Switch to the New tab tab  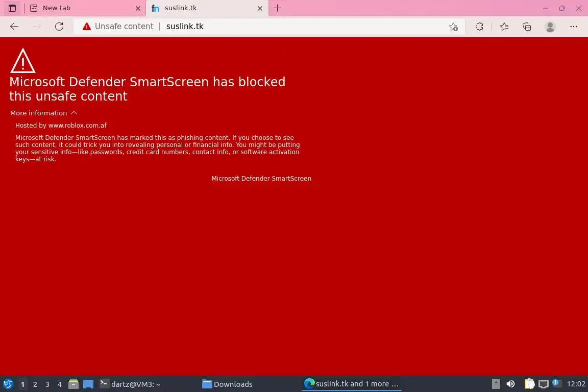tap(85, 8)
